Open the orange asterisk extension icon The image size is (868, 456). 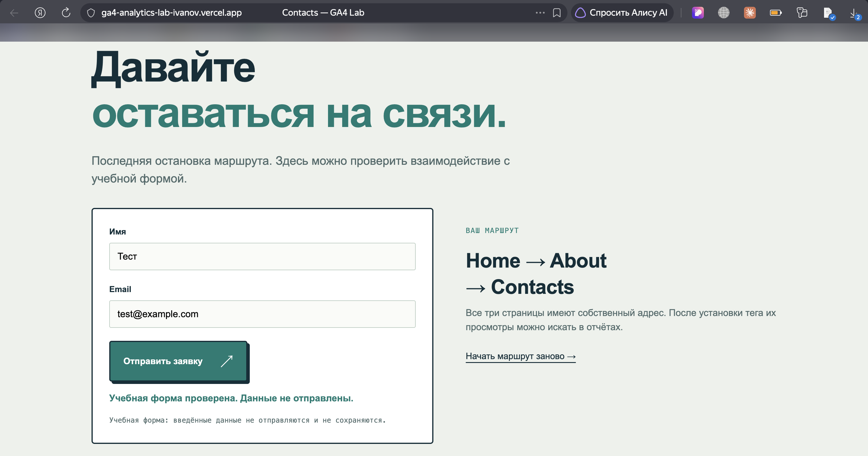(x=749, y=13)
